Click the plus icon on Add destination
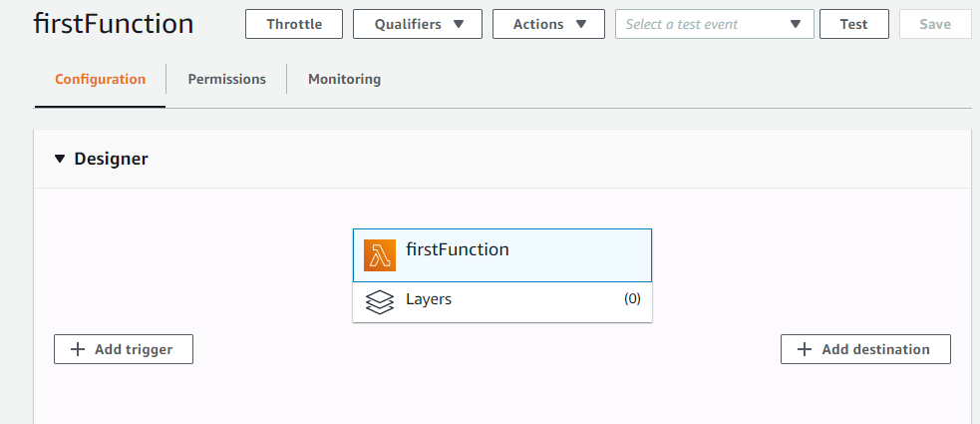 pyautogui.click(x=805, y=349)
